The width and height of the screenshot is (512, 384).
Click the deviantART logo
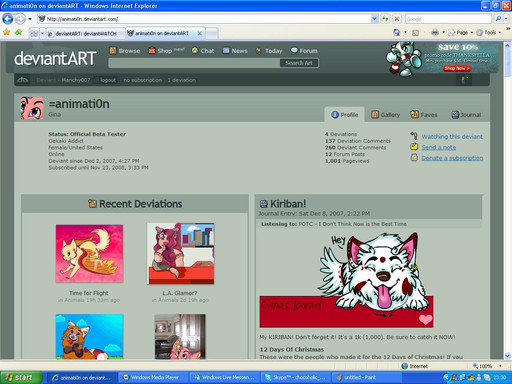[55, 58]
